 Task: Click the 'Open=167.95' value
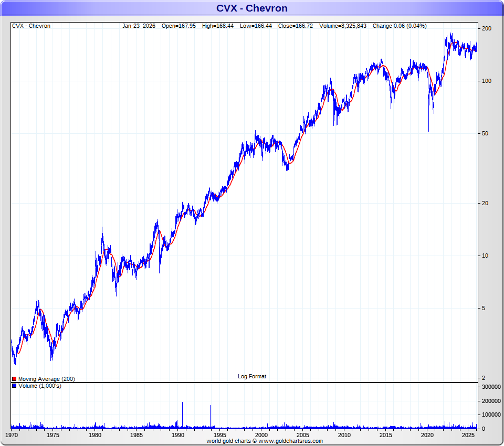178,26
